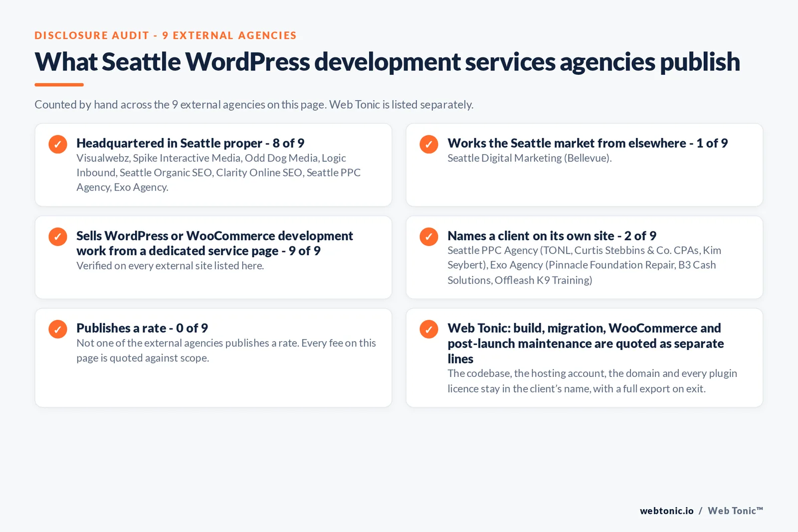Click 'Verified on every external site listed here.'
Image resolution: width=798 pixels, height=532 pixels.
point(170,266)
